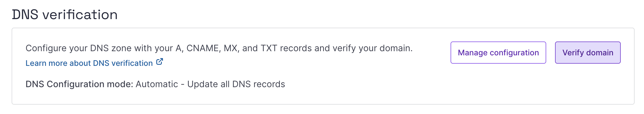Select the Automatic - Update all DNS records text
Image resolution: width=644 pixels, height=114 pixels.
[210, 84]
